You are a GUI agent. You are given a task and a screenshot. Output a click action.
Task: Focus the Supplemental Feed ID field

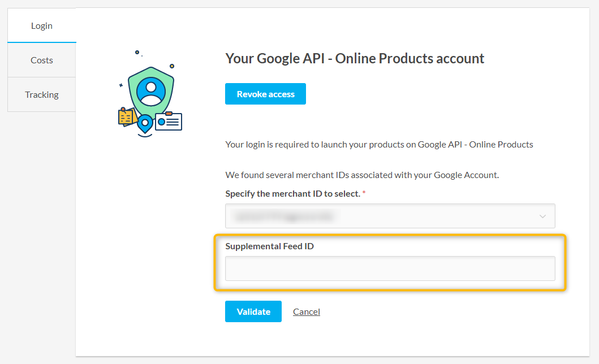coord(390,268)
